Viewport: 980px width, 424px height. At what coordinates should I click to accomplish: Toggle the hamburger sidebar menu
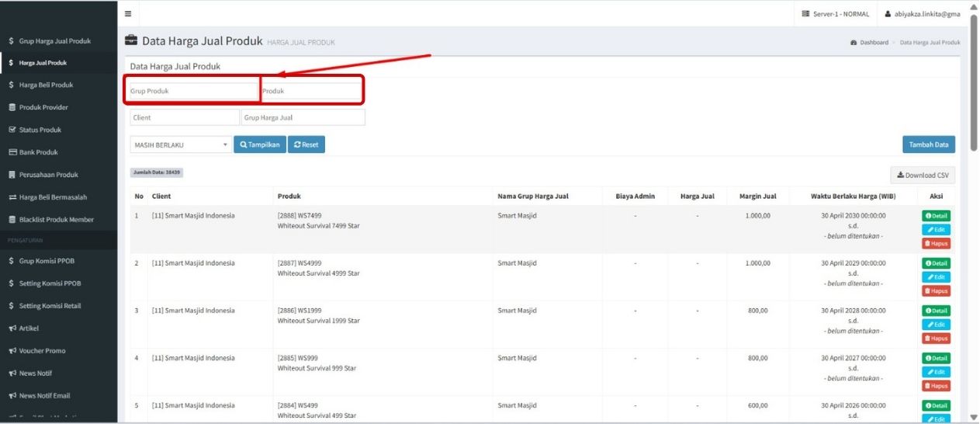click(x=128, y=14)
